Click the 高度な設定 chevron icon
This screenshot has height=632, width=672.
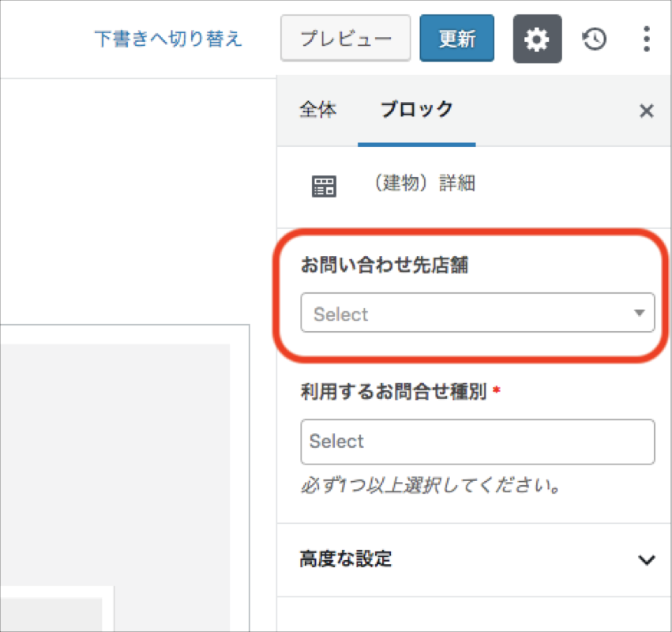(646, 560)
